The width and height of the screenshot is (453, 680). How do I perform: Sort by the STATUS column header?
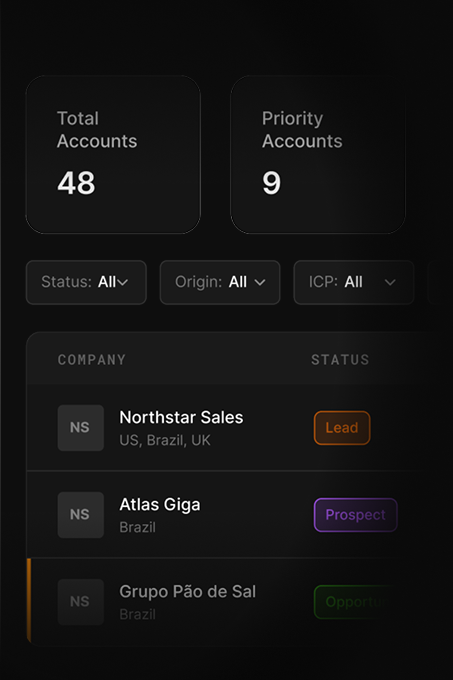pyautogui.click(x=340, y=360)
